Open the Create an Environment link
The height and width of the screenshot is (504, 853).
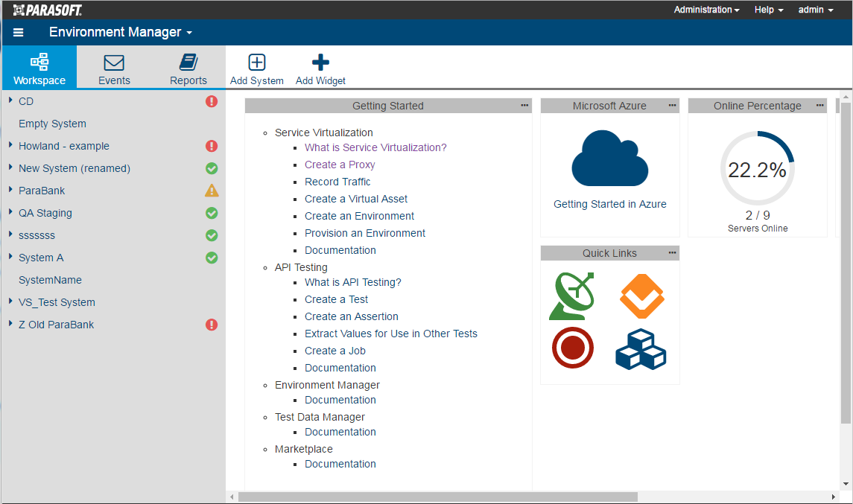point(359,216)
